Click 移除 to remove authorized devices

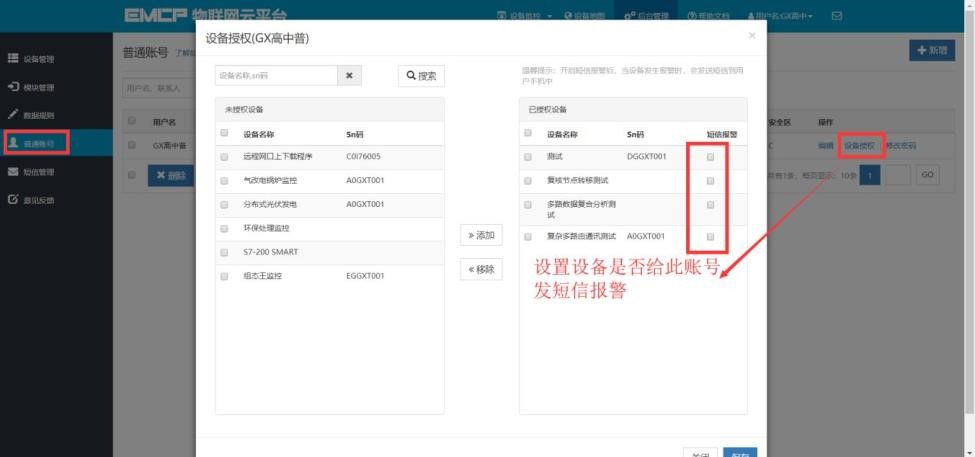pyautogui.click(x=481, y=269)
